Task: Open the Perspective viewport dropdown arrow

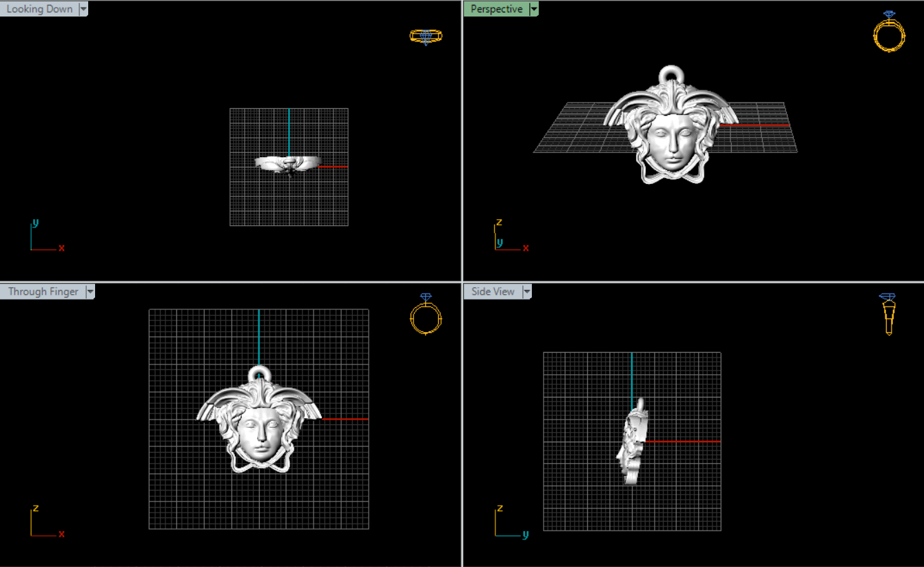Action: 533,9
